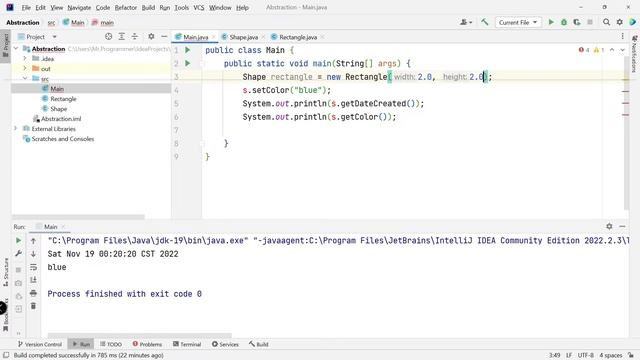Collapse all in Project panel
This screenshot has height=360, width=640.
tap(135, 37)
